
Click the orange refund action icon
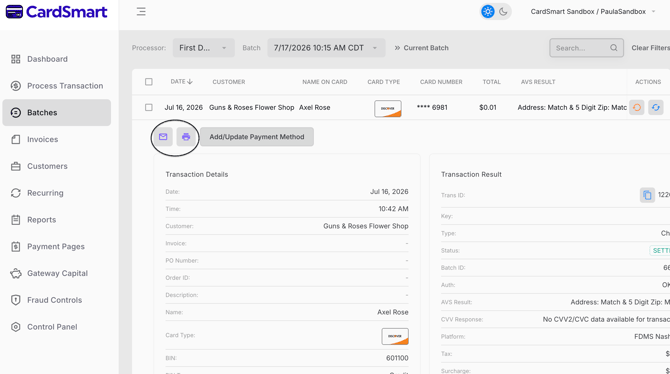pos(637,107)
